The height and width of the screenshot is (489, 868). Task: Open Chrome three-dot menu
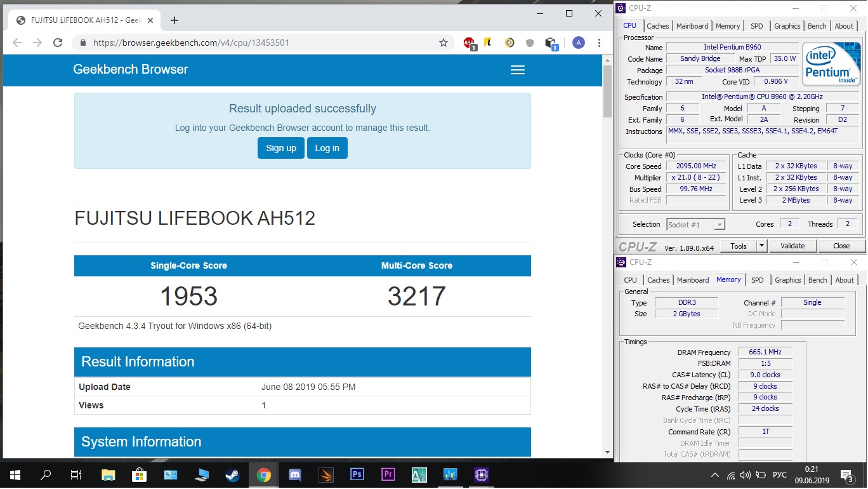pos(599,43)
